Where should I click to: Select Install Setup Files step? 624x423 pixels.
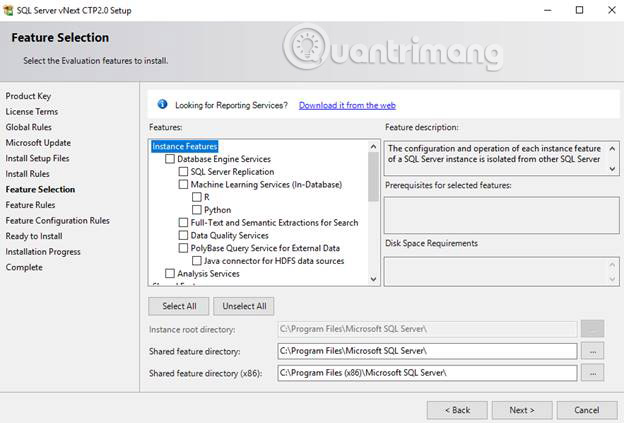(37, 158)
